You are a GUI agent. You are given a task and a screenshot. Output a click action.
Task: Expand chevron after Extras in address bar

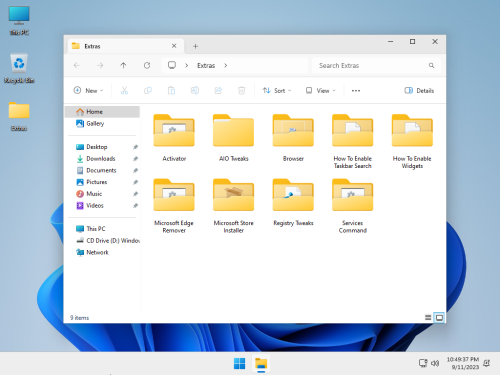[x=226, y=66]
